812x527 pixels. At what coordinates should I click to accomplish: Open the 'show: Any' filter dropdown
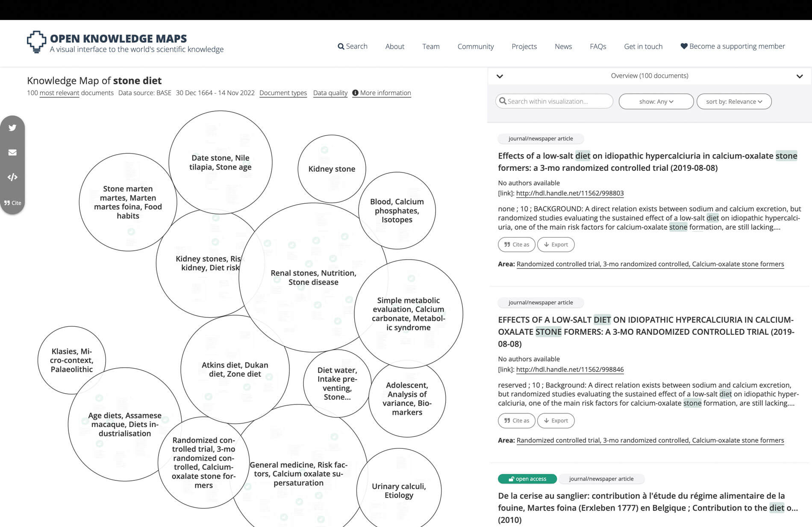[x=656, y=102]
